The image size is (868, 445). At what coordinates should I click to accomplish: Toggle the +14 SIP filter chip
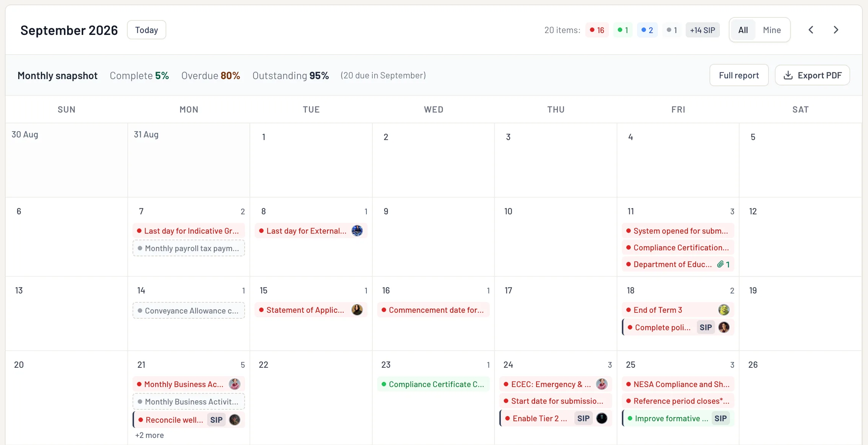702,30
